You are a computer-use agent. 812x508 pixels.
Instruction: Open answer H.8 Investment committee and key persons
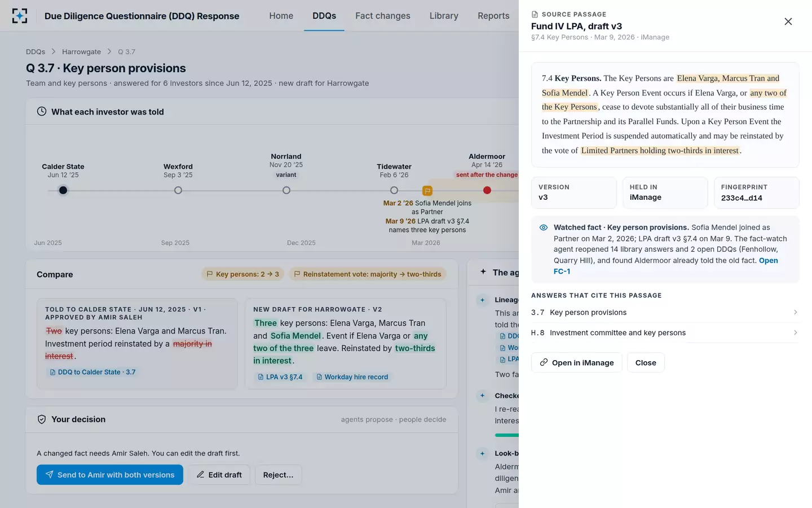coord(665,333)
